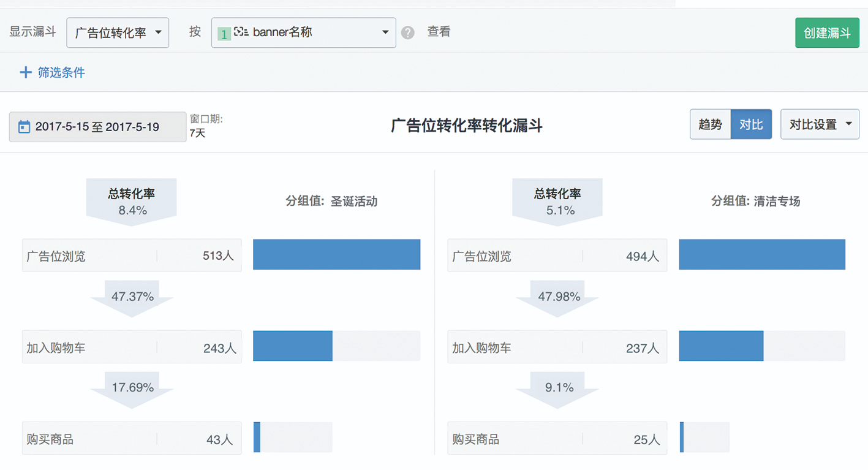Click the green numbered badge 1 in the group-by selector
This screenshot has height=470, width=868.
click(x=224, y=32)
